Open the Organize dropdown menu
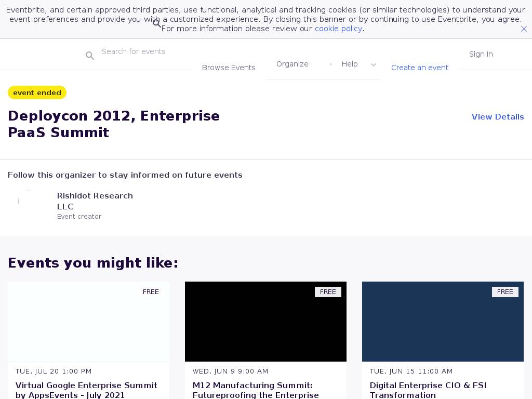The height and width of the screenshot is (399, 532). tap(292, 64)
